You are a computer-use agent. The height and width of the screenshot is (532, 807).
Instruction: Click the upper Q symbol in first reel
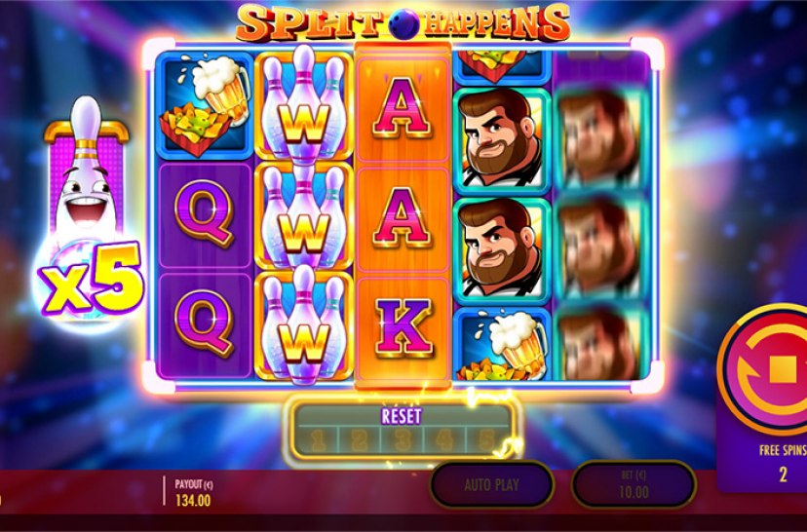(x=205, y=214)
